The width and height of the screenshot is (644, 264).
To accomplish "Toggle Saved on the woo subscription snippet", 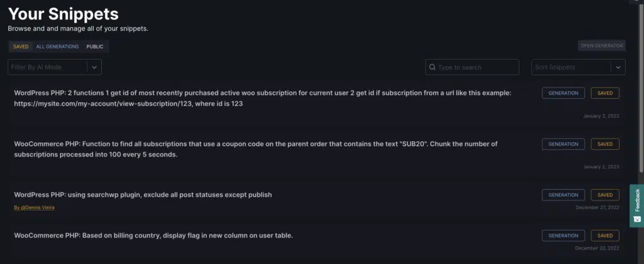I will pyautogui.click(x=605, y=93).
